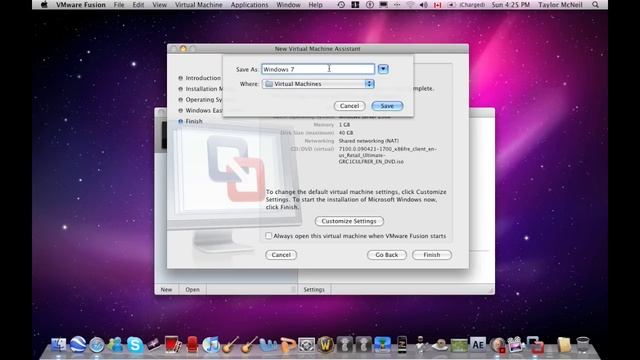The height and width of the screenshot is (360, 640).
Task: Open the Apple menu
Action: [44, 5]
